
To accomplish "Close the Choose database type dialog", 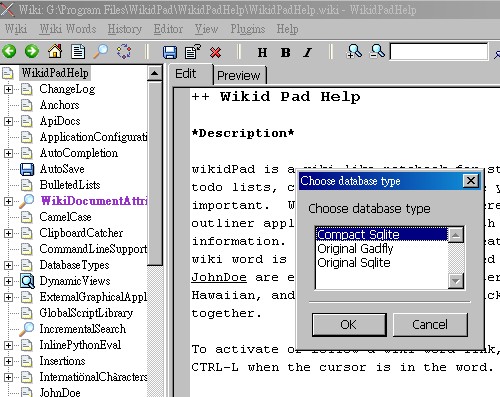I will click(x=471, y=181).
